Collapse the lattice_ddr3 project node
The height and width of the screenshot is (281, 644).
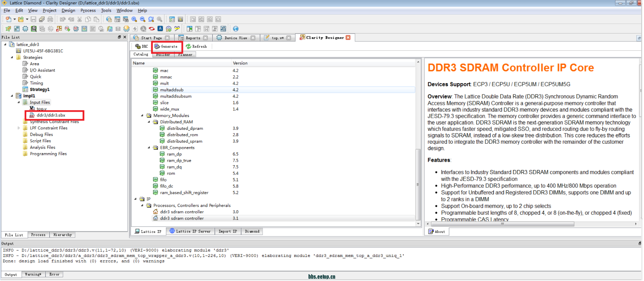click(x=5, y=44)
